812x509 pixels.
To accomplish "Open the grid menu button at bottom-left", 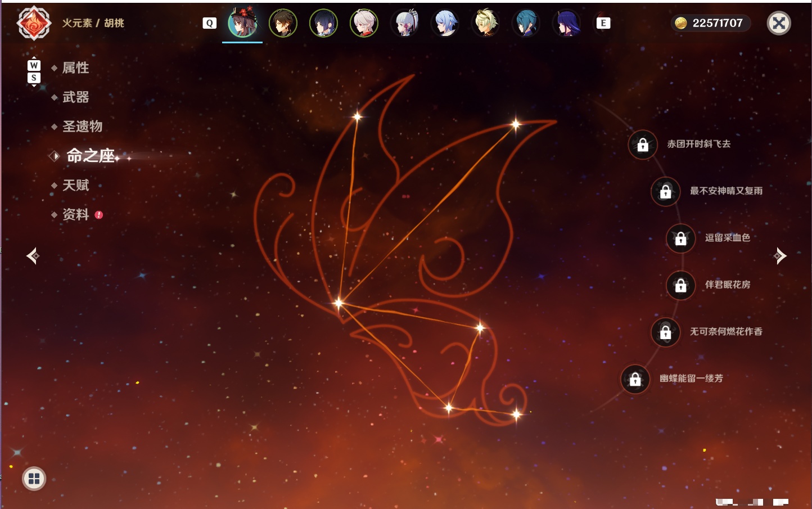I will tap(34, 479).
